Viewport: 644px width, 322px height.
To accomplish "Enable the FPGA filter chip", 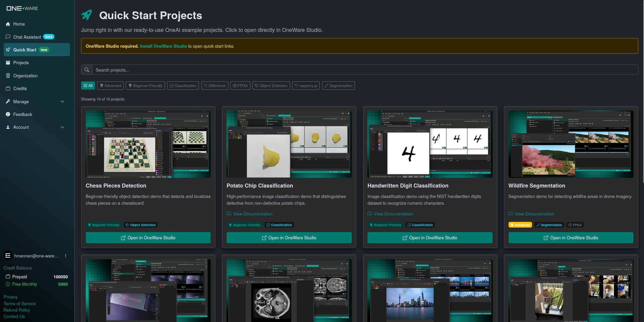I will 240,86.
